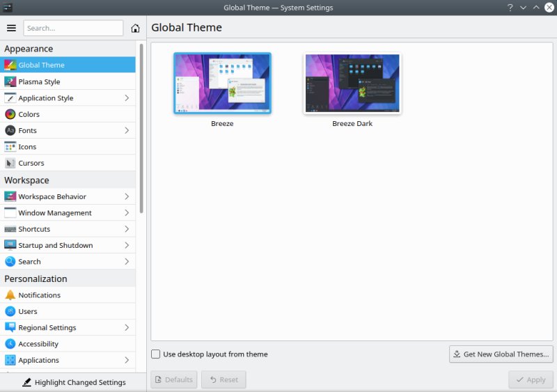Click the Window Management icon
This screenshot has height=392, width=557.
(10, 212)
